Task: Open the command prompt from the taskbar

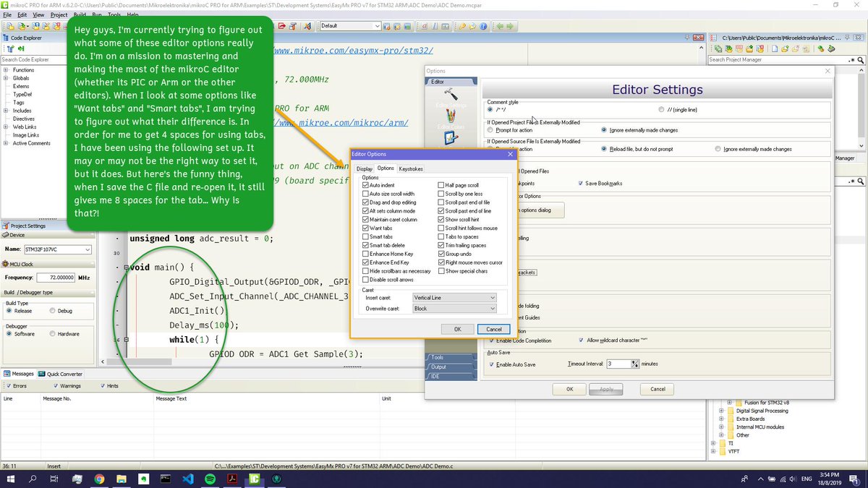Action: pos(166,479)
